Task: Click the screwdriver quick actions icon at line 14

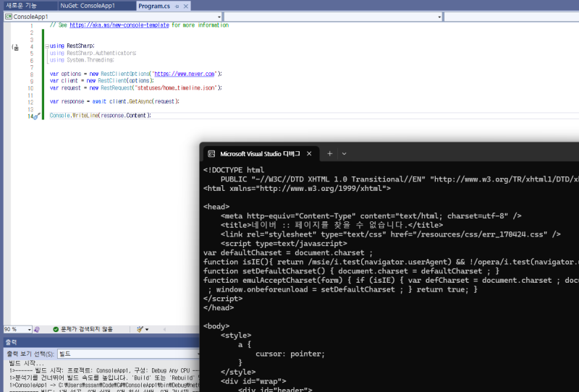Action: pyautogui.click(x=35, y=116)
